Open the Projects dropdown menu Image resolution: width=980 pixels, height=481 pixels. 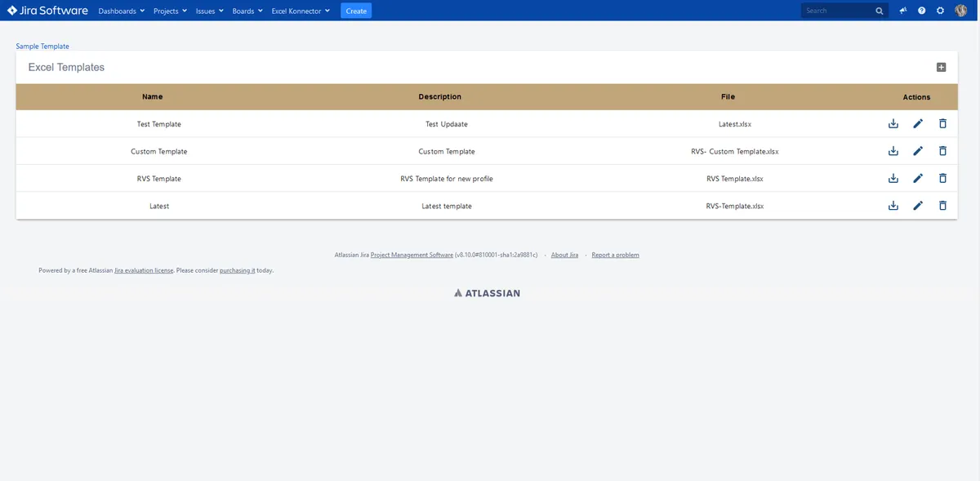[170, 11]
